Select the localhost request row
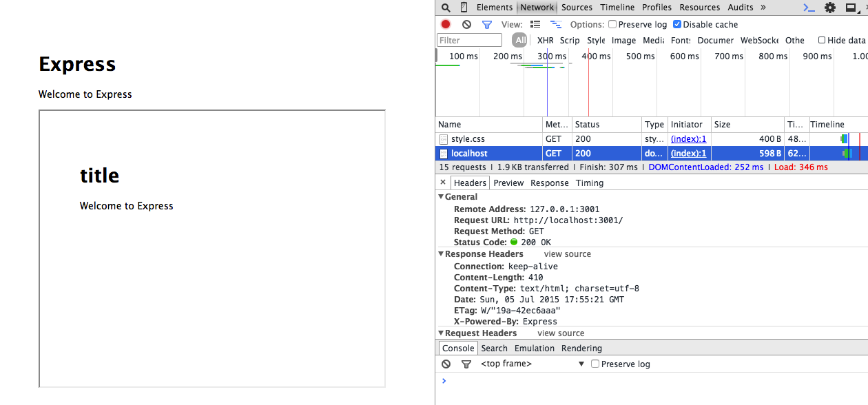 coord(652,154)
